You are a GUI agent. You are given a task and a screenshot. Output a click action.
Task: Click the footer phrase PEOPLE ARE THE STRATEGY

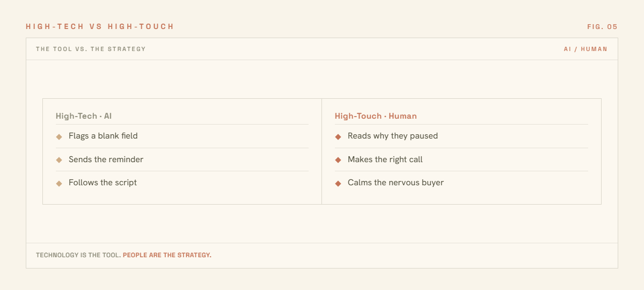(167, 255)
